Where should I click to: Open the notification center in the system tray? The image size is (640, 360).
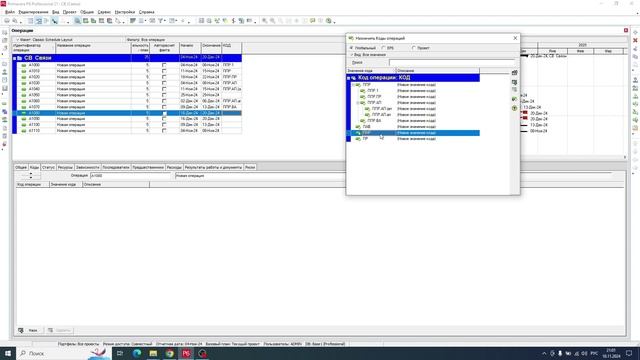pyautogui.click(x=629, y=353)
